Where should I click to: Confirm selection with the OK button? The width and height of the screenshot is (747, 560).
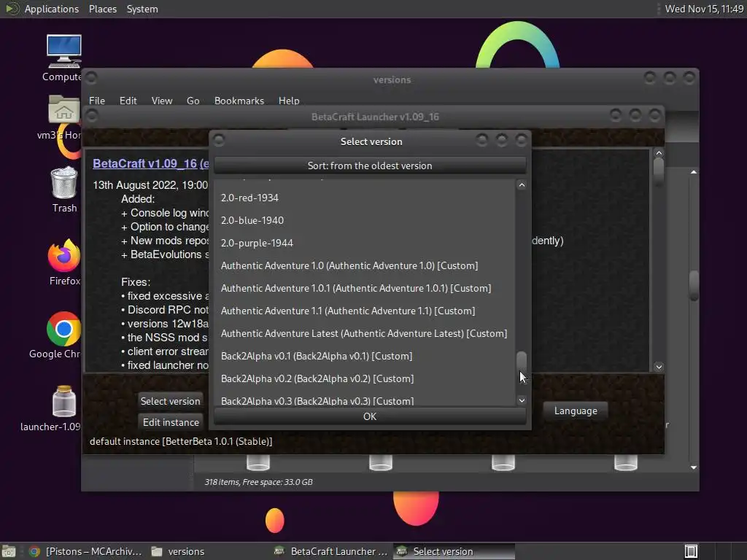pyautogui.click(x=370, y=416)
